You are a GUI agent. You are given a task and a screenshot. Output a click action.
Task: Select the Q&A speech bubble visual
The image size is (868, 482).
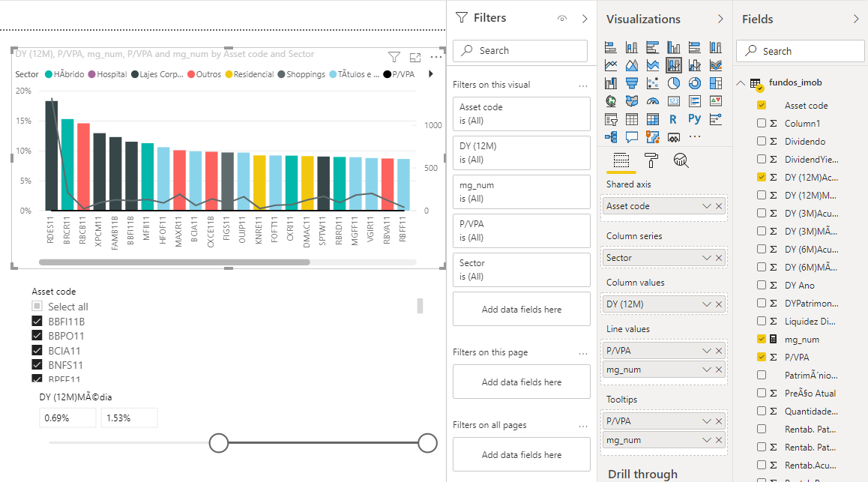(x=632, y=136)
